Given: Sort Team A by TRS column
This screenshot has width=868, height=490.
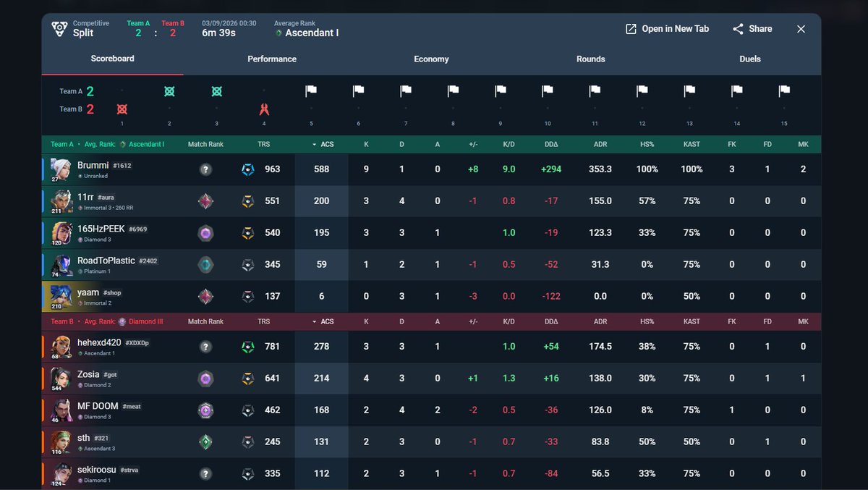Looking at the screenshot, I should point(263,145).
